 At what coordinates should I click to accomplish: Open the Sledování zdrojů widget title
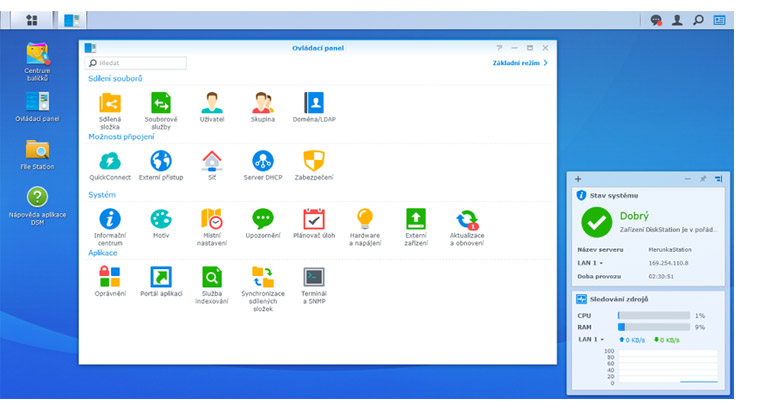(x=618, y=299)
